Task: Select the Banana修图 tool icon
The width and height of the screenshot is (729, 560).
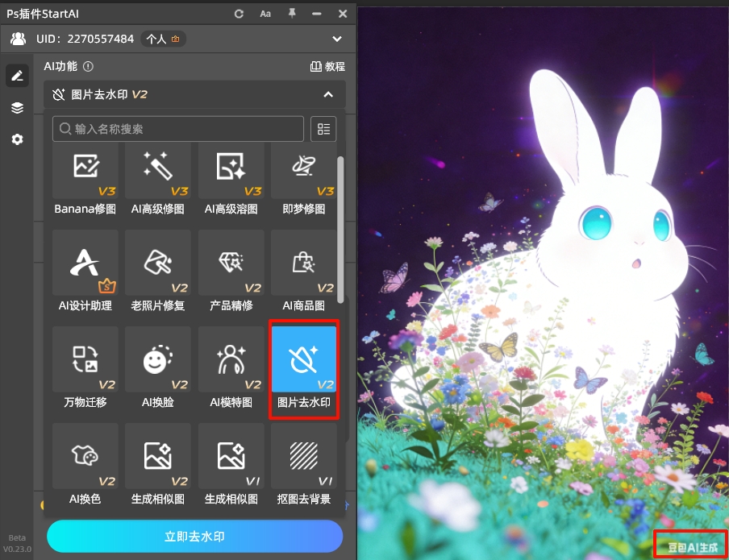Action: coord(85,171)
